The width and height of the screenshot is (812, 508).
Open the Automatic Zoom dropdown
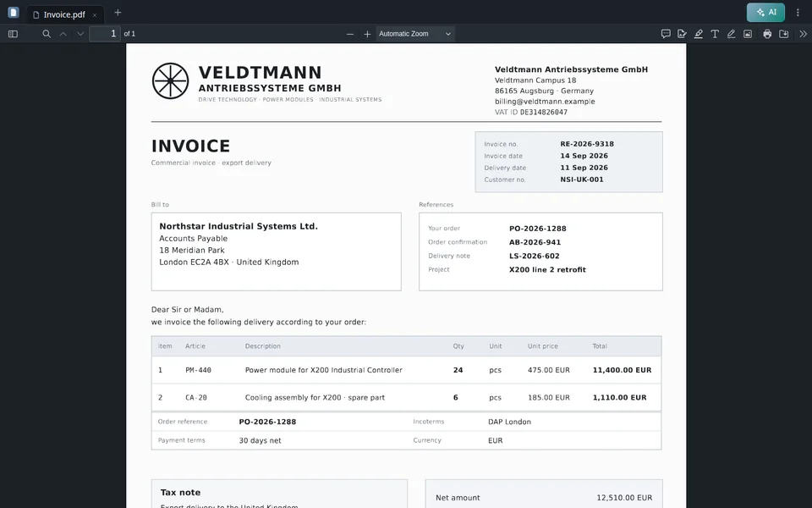[415, 34]
